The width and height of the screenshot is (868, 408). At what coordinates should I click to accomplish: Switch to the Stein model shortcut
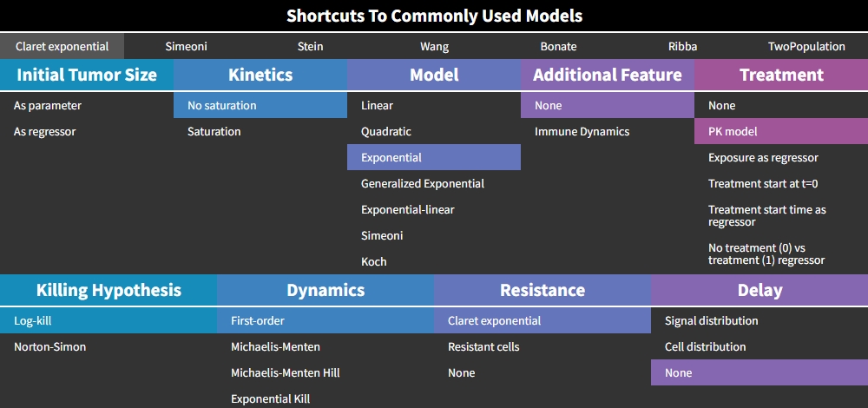tap(310, 46)
